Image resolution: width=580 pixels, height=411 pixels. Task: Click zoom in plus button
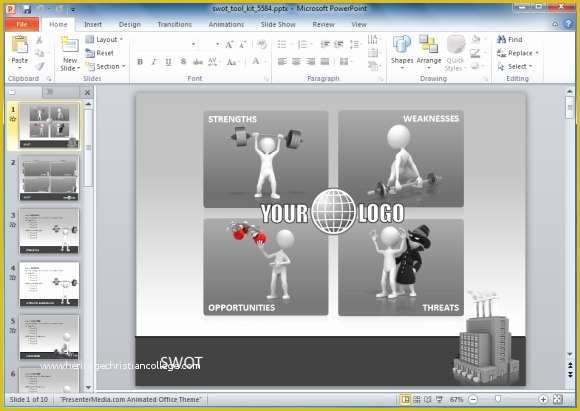tap(543, 399)
